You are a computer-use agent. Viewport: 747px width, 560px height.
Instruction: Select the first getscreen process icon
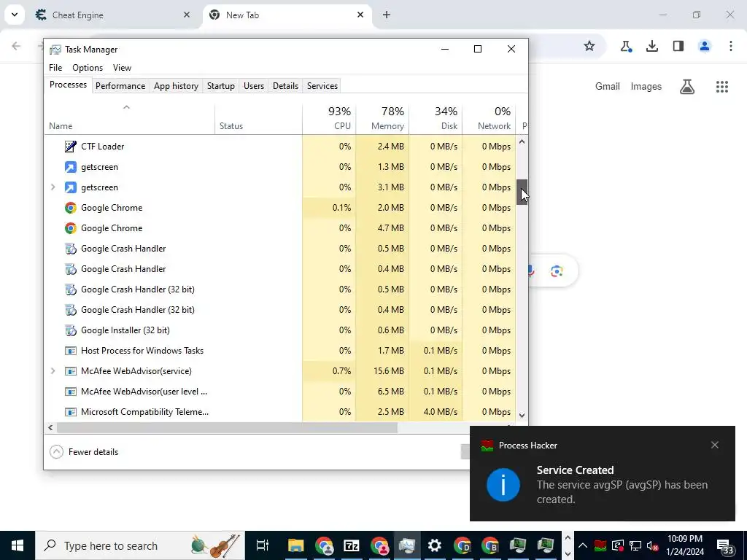[71, 167]
